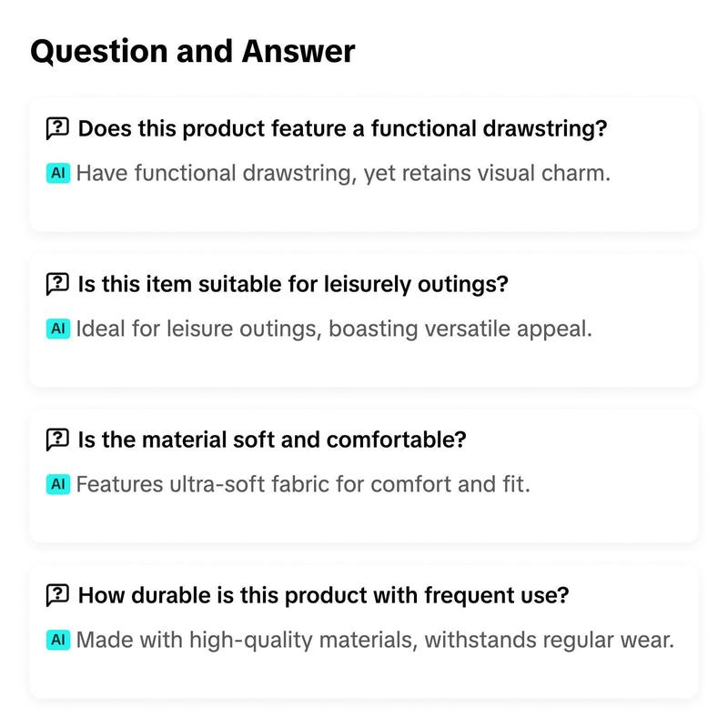Click the question icon beside the soft material question
The height and width of the screenshot is (728, 728).
pos(57,440)
